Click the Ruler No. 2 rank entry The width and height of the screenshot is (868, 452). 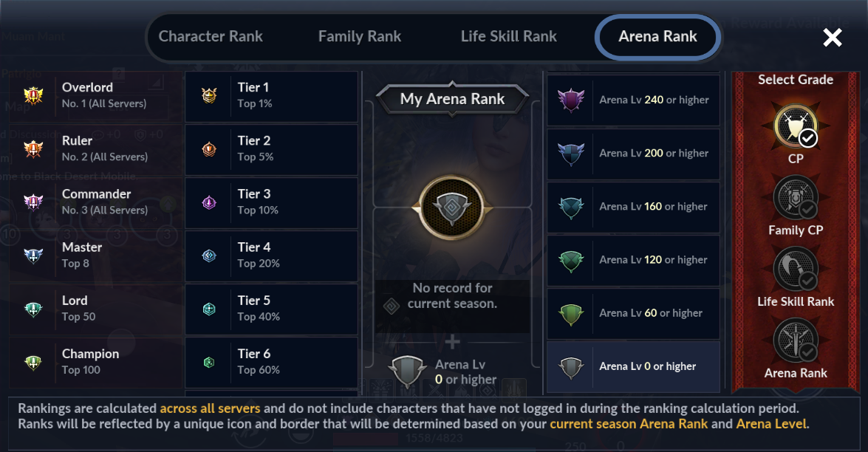point(95,149)
